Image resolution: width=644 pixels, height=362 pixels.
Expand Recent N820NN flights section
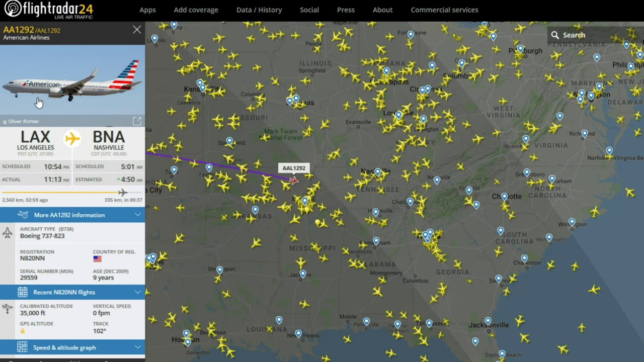click(72, 292)
